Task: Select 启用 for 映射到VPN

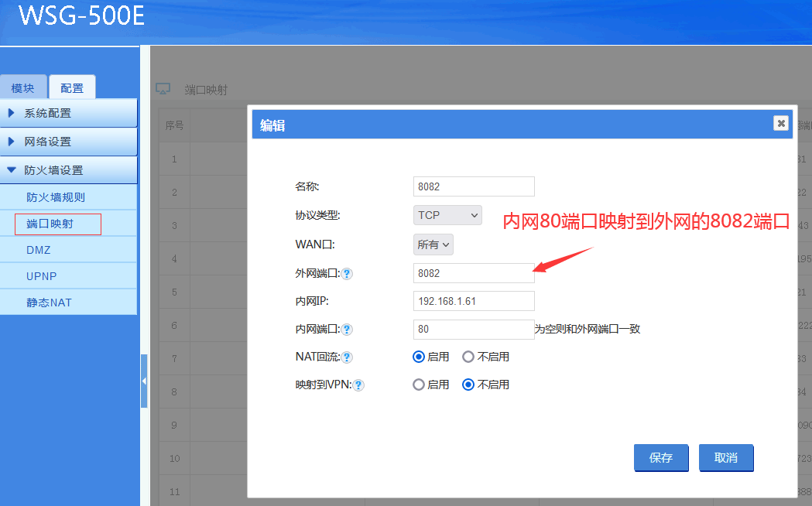Action: [419, 385]
